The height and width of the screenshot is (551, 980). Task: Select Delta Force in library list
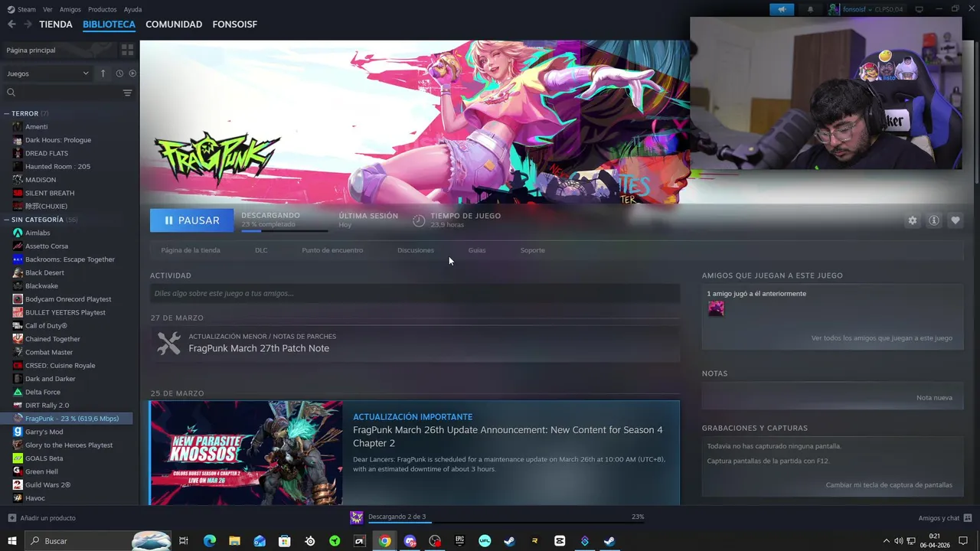(x=42, y=392)
